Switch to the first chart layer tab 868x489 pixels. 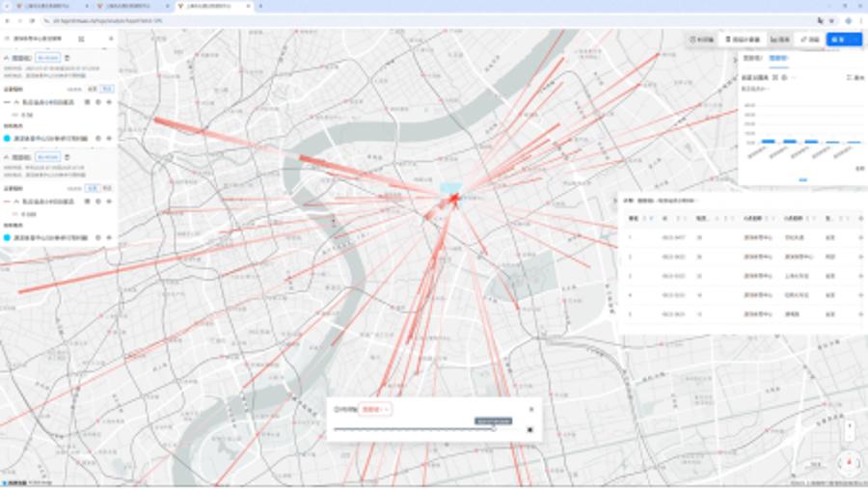(x=750, y=59)
